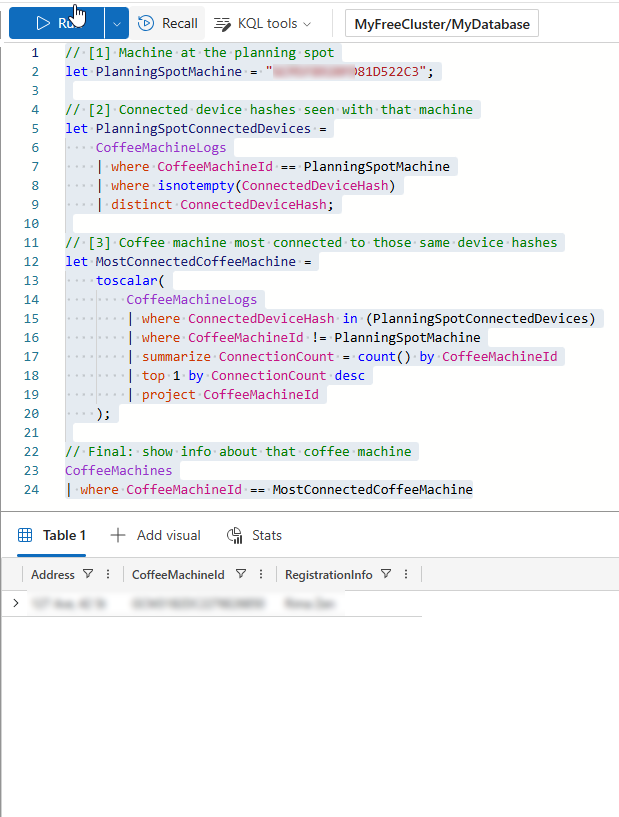Sort by the CoffeeMachineId column header
This screenshot has width=619, height=817.
click(178, 574)
